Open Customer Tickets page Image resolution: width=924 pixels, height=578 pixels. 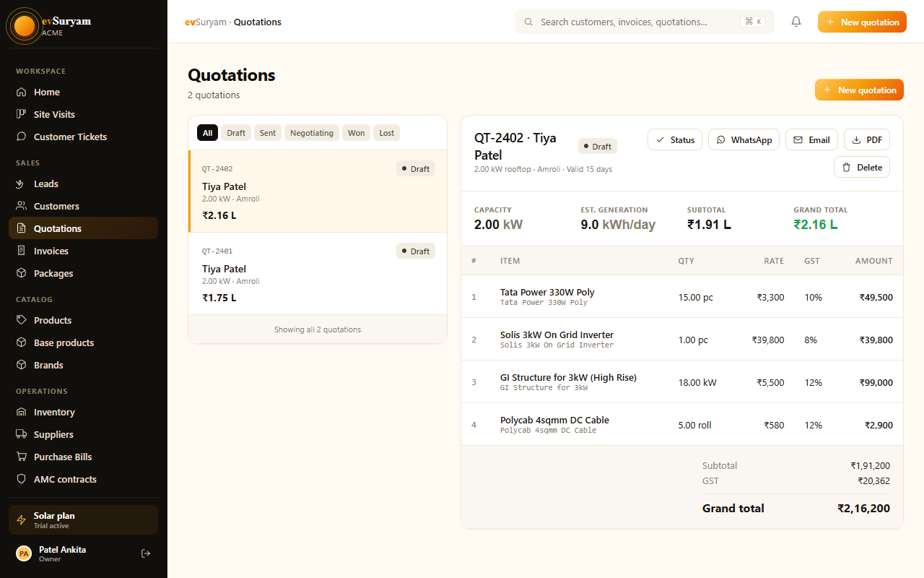tap(83, 137)
